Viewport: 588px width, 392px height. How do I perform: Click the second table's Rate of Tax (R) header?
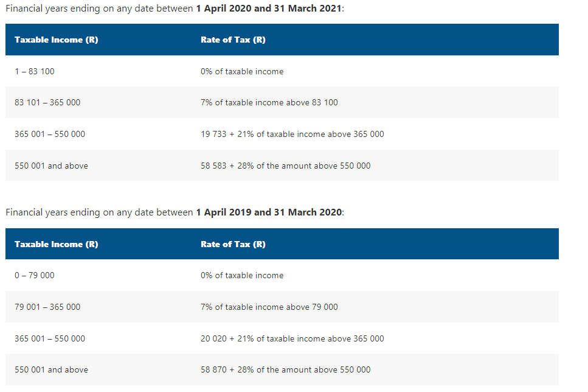click(233, 244)
